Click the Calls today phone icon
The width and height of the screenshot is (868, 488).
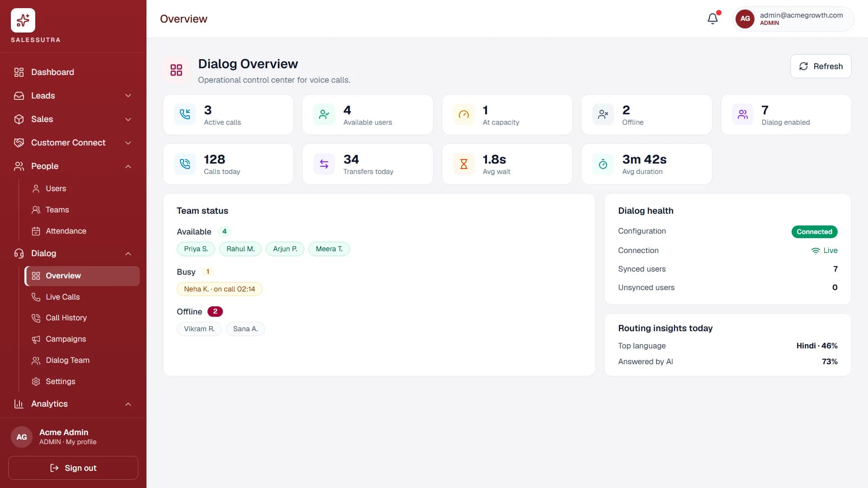point(185,164)
